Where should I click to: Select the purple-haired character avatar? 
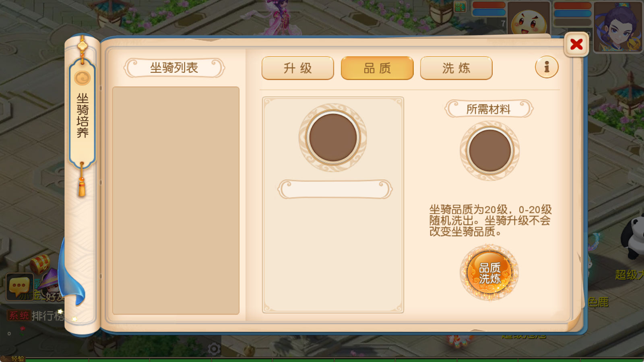(x=618, y=27)
